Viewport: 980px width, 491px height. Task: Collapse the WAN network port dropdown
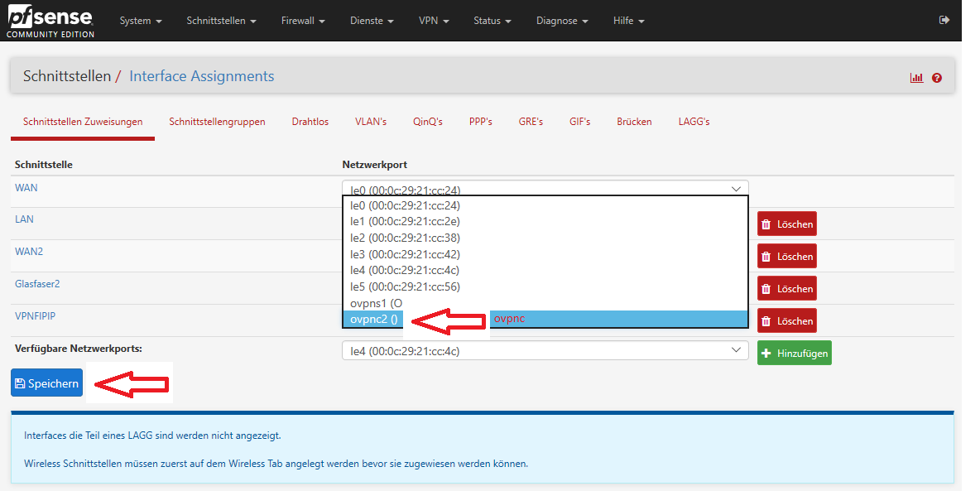coord(545,189)
